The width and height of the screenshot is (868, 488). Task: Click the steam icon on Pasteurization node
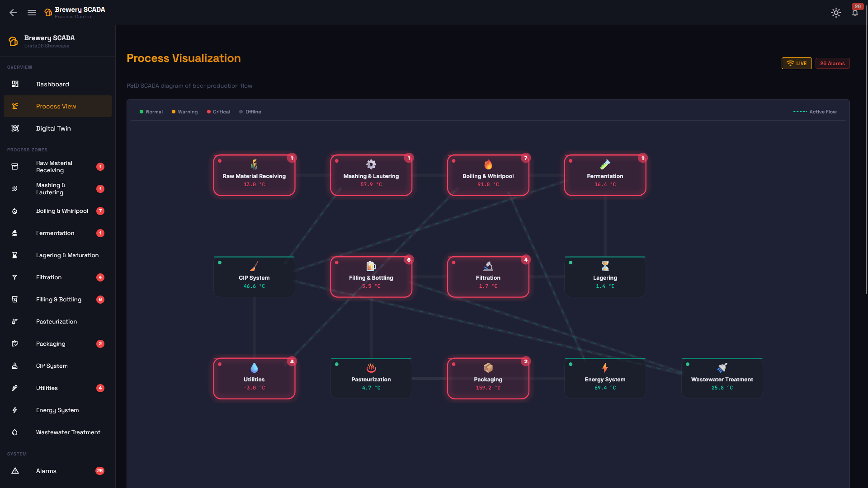coord(371,368)
